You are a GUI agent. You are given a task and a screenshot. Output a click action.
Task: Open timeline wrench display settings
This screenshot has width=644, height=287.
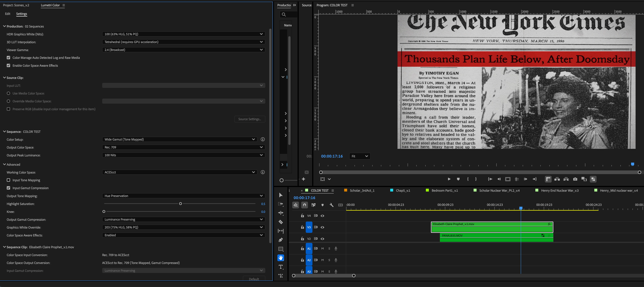tap(332, 205)
